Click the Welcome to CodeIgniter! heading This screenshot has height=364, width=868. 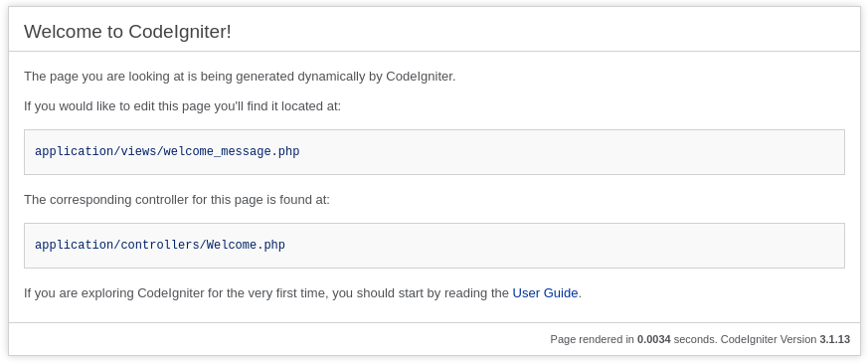[x=127, y=32]
